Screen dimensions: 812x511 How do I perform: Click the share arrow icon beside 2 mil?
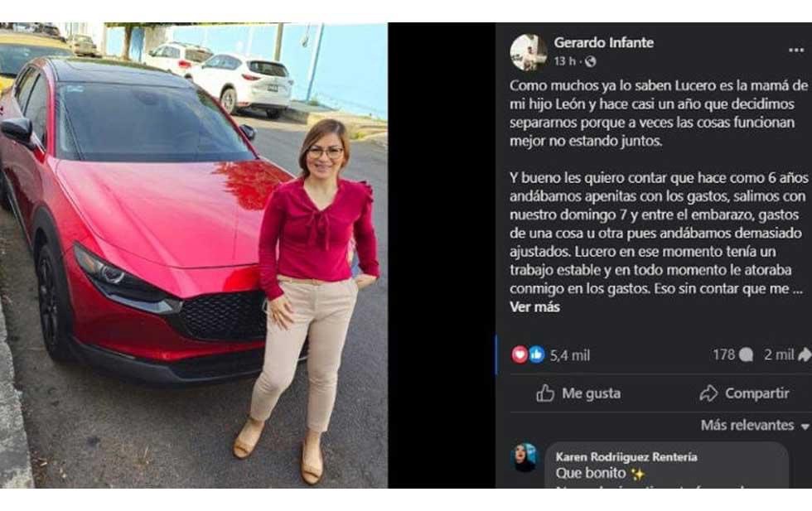coord(805,354)
